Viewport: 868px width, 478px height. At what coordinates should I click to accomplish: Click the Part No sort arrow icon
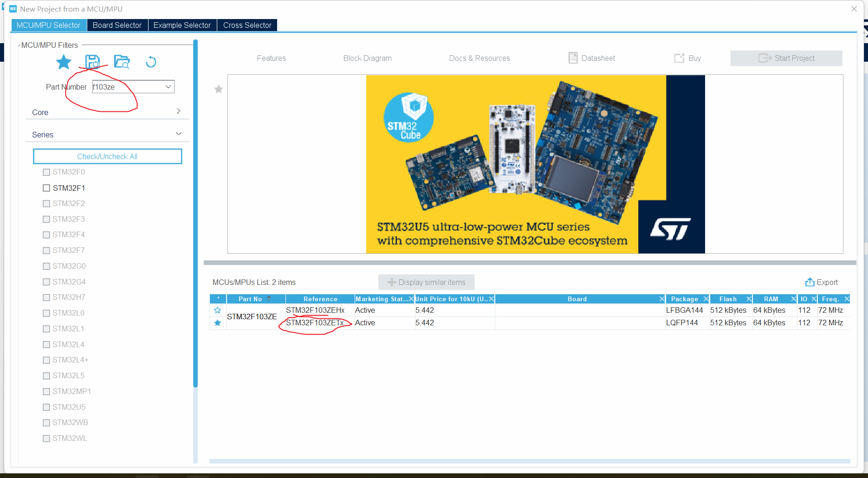[269, 298]
